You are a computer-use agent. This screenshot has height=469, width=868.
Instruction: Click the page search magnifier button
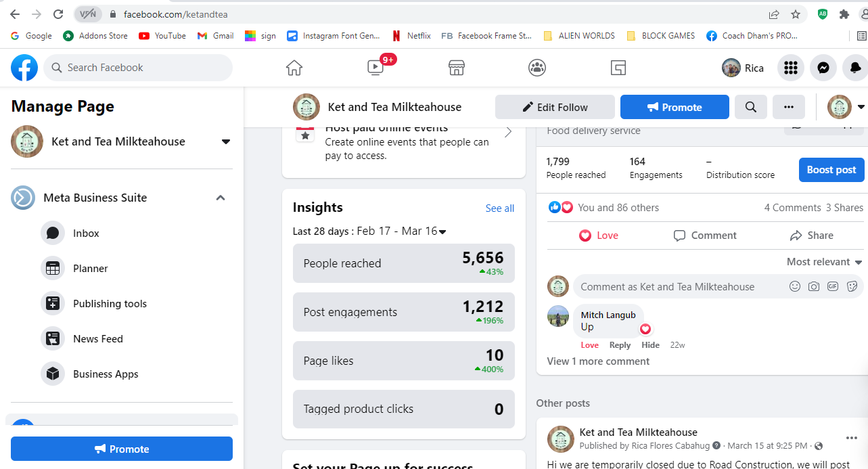click(x=750, y=107)
